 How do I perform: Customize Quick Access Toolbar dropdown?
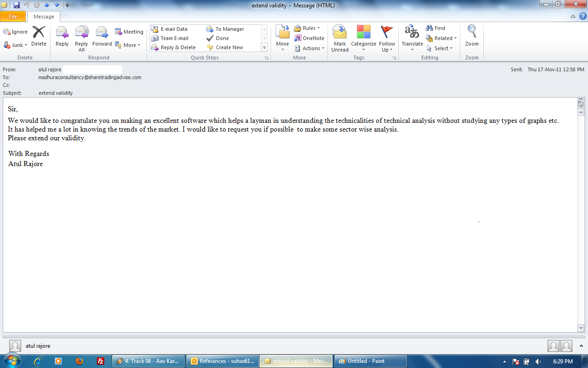point(67,6)
